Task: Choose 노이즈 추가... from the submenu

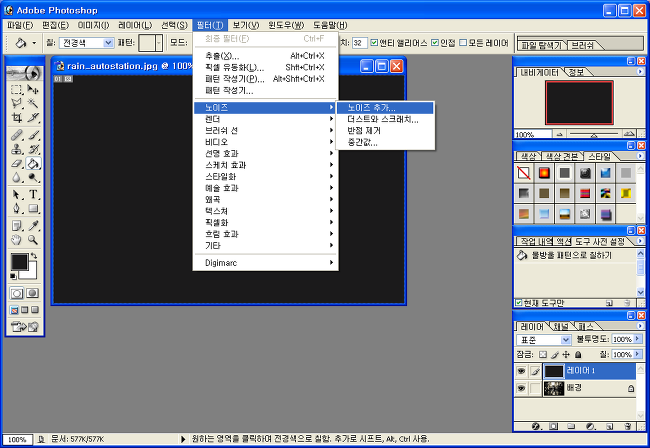Action: click(x=385, y=108)
